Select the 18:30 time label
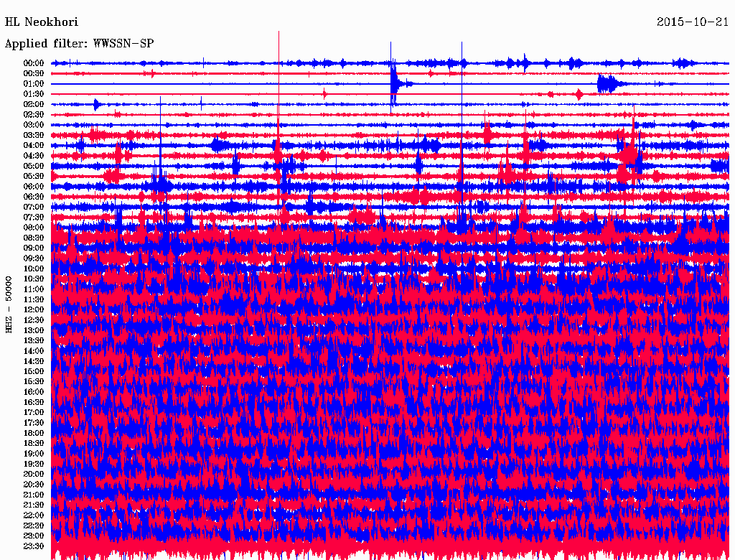The image size is (735, 560). [34, 443]
